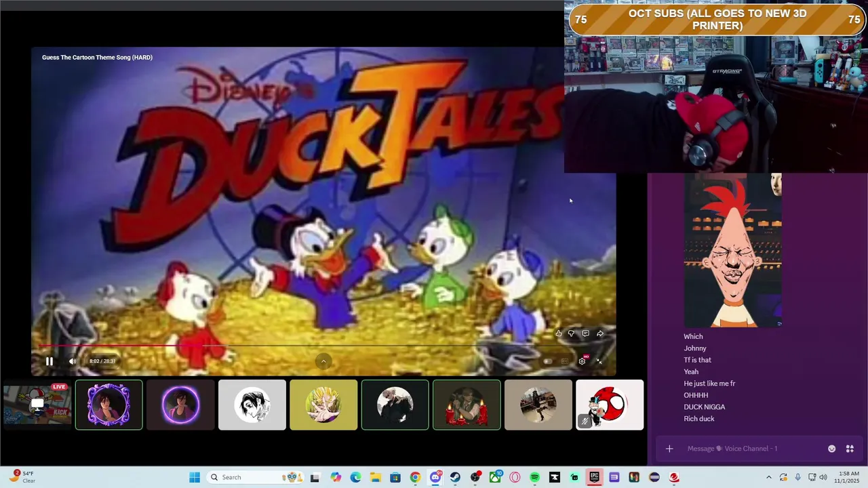Click the 'Tf is that' chat message
868x488 pixels.
(697, 360)
